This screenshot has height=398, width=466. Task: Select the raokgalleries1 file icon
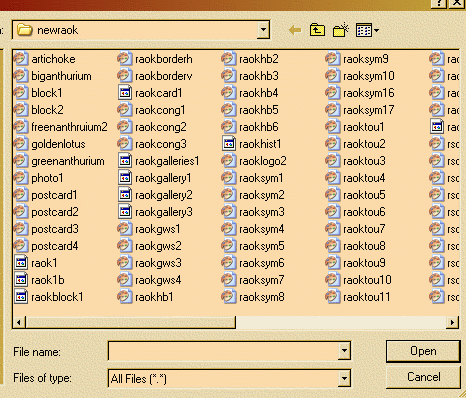click(125, 161)
